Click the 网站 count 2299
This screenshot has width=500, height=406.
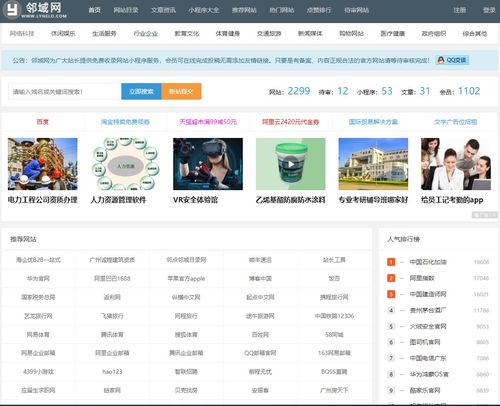click(x=299, y=91)
